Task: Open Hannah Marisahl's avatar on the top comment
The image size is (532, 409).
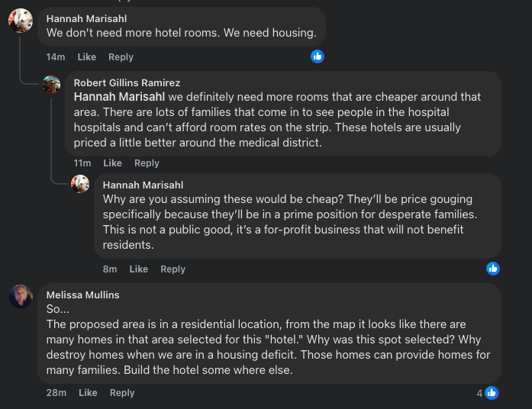Action: (x=21, y=21)
